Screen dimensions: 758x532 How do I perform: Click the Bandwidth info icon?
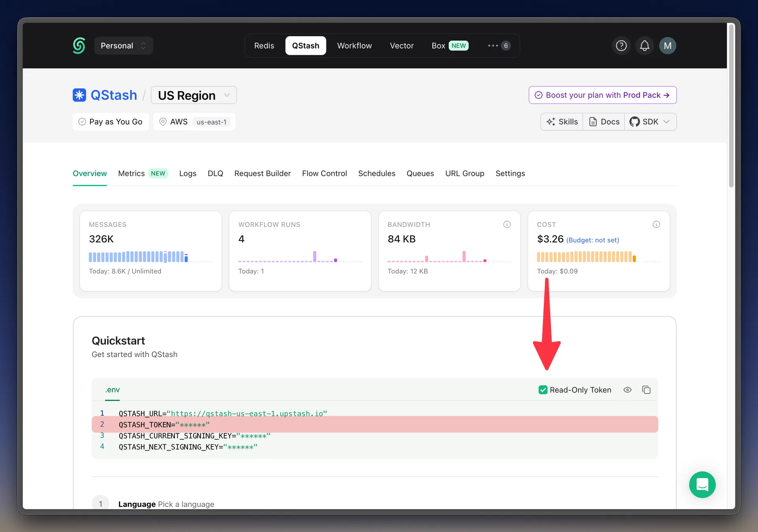pyautogui.click(x=507, y=225)
